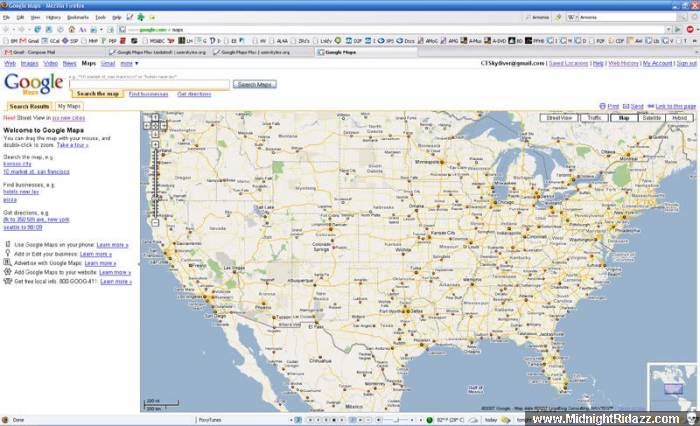Screen dimensions: 700x426
Task: Pan the map right with the east arrow
Action: click(163, 126)
